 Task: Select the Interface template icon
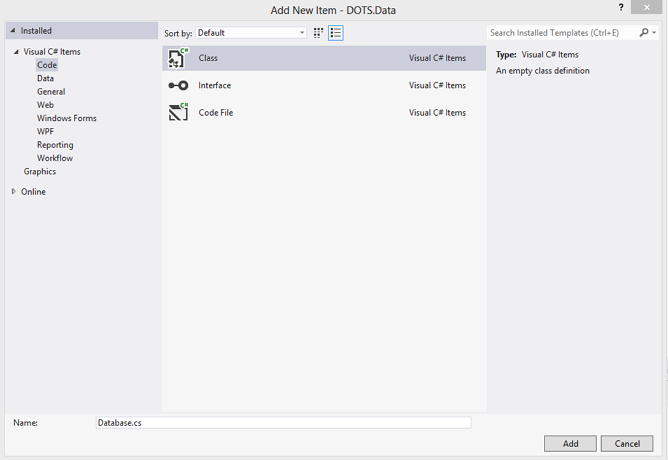pos(178,86)
